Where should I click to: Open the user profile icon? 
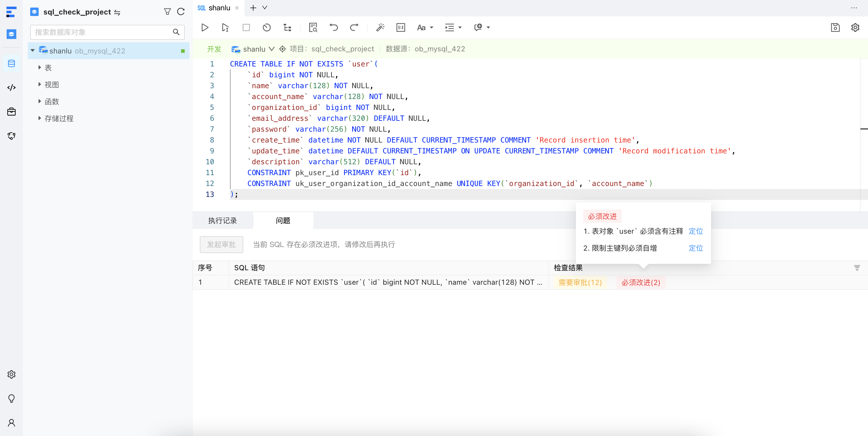(11, 422)
